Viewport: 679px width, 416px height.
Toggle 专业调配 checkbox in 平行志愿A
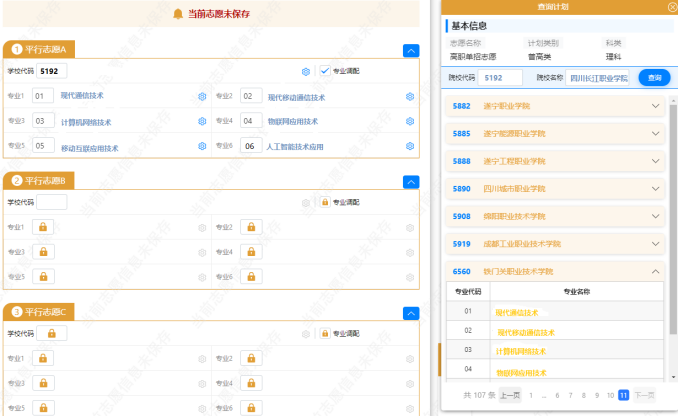coord(325,71)
